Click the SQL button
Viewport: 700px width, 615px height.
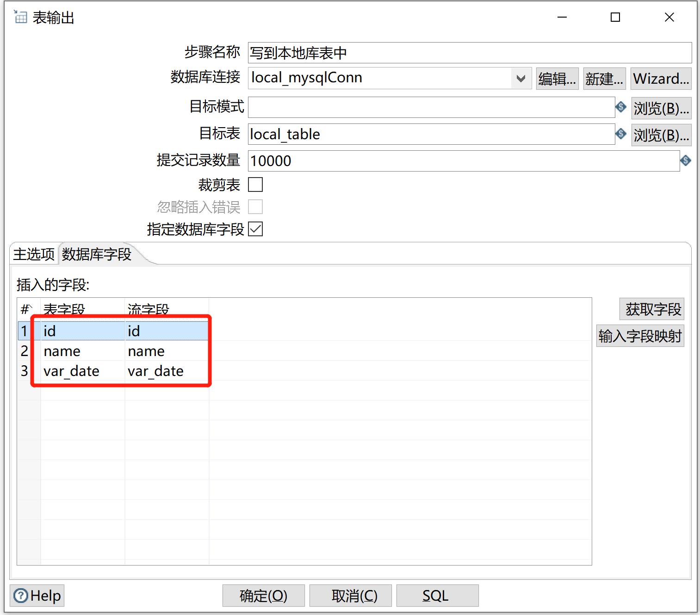tap(438, 596)
